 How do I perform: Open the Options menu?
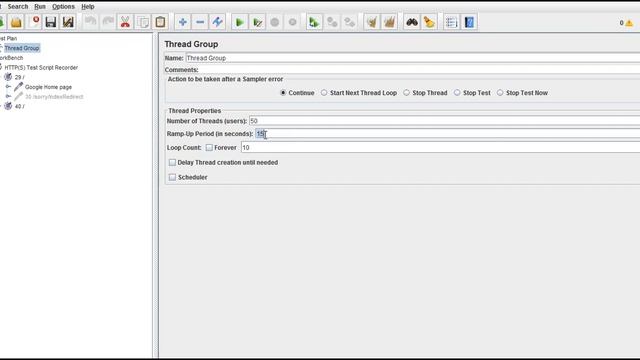[x=63, y=7]
